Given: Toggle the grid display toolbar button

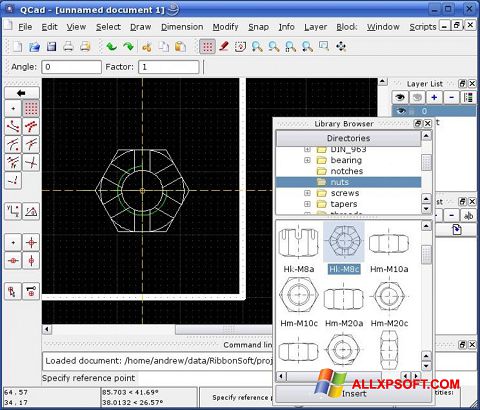Looking at the screenshot, I should click(x=207, y=47).
